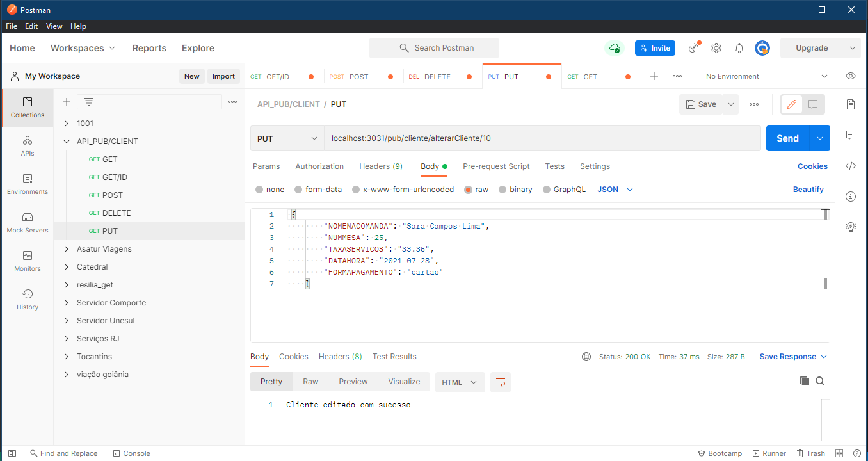Open the Pre-request Script tab
Image resolution: width=868 pixels, height=461 pixels.
coord(496,166)
